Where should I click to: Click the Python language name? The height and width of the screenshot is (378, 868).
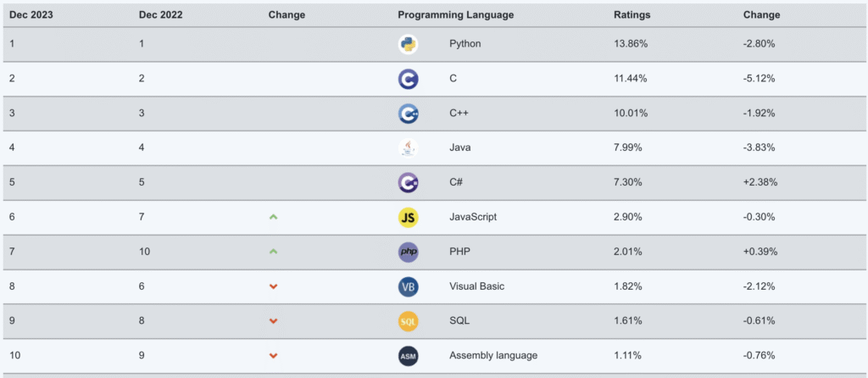coord(465,43)
